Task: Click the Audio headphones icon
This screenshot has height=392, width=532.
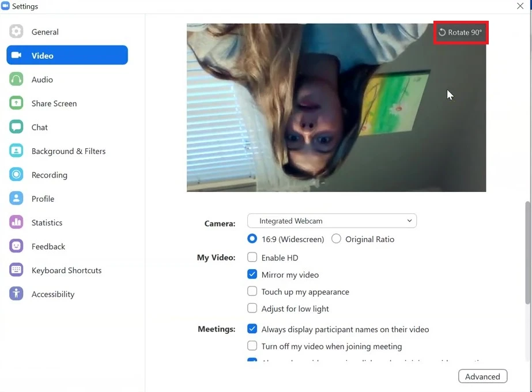Action: click(x=16, y=80)
